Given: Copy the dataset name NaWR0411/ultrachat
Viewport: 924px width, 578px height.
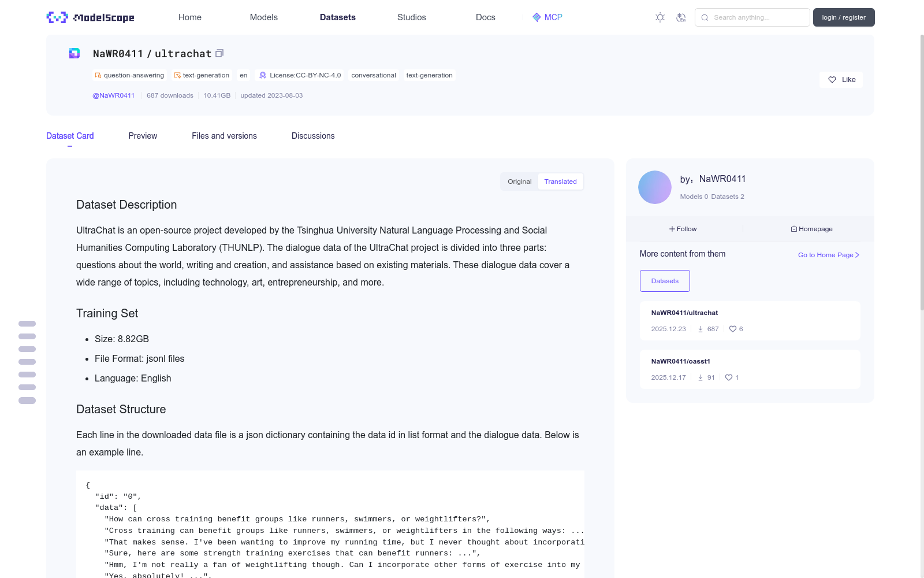Looking at the screenshot, I should point(219,53).
